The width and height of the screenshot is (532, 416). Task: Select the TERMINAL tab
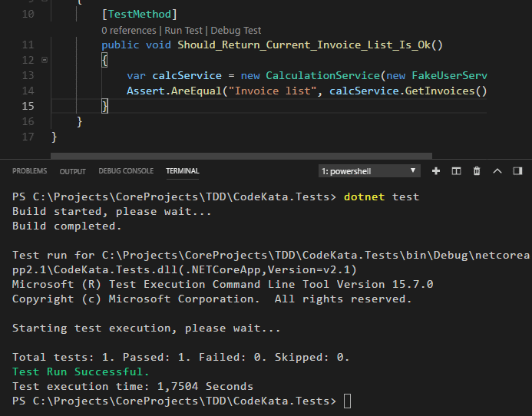pos(183,171)
